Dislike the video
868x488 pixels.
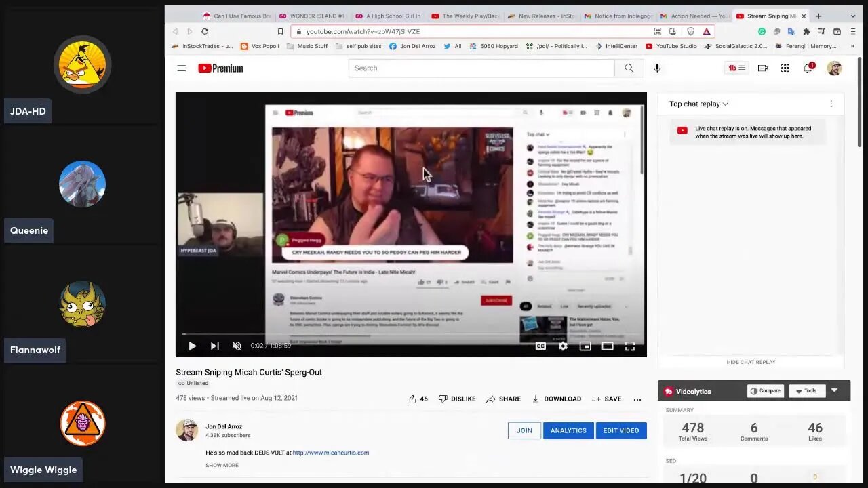(457, 399)
